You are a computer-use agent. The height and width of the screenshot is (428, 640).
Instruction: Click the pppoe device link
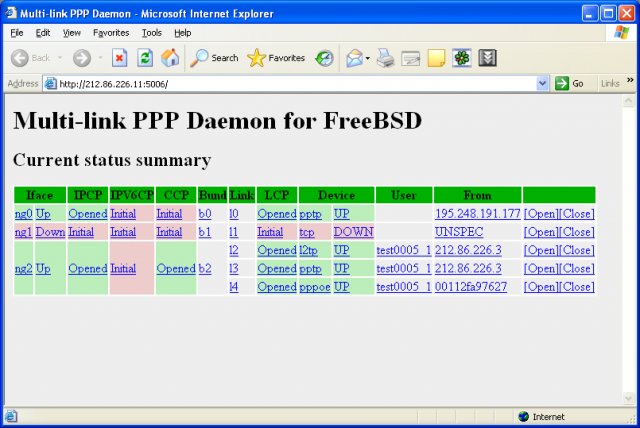314,287
